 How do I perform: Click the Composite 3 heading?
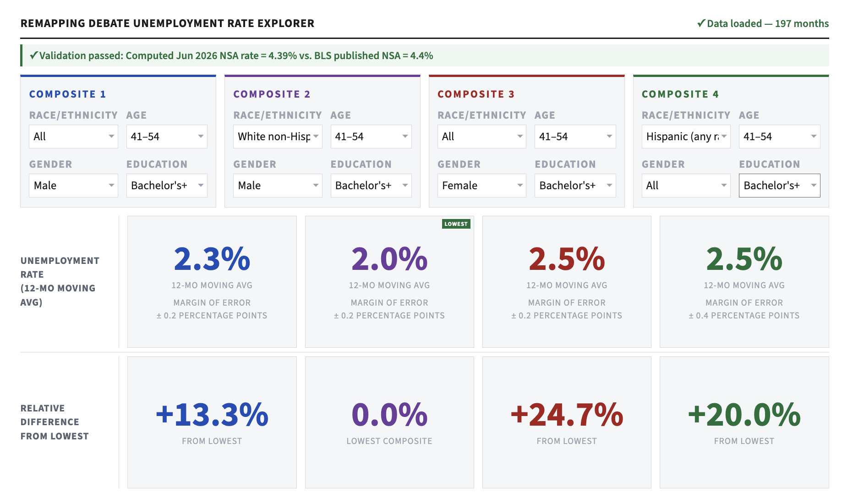pyautogui.click(x=476, y=94)
